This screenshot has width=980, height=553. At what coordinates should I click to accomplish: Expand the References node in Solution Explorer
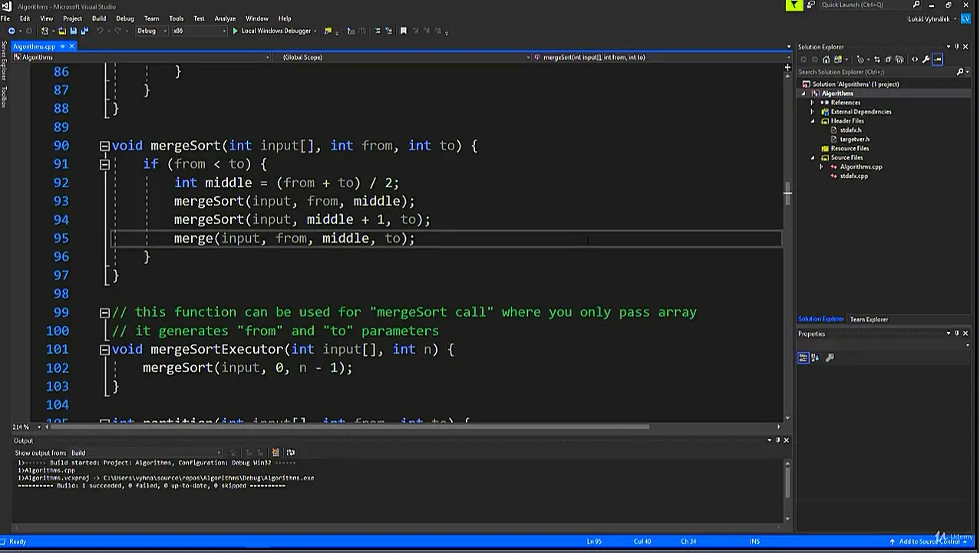click(x=812, y=102)
